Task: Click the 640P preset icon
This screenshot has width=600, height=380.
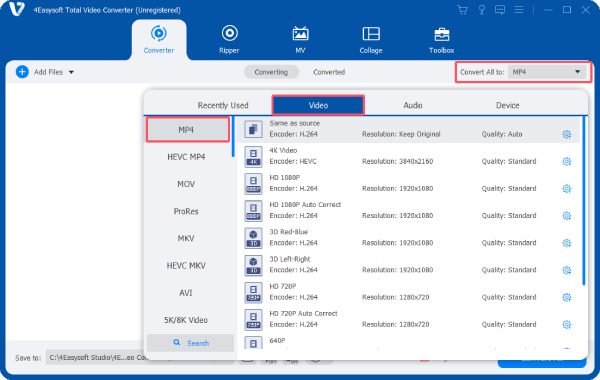Action: (253, 343)
